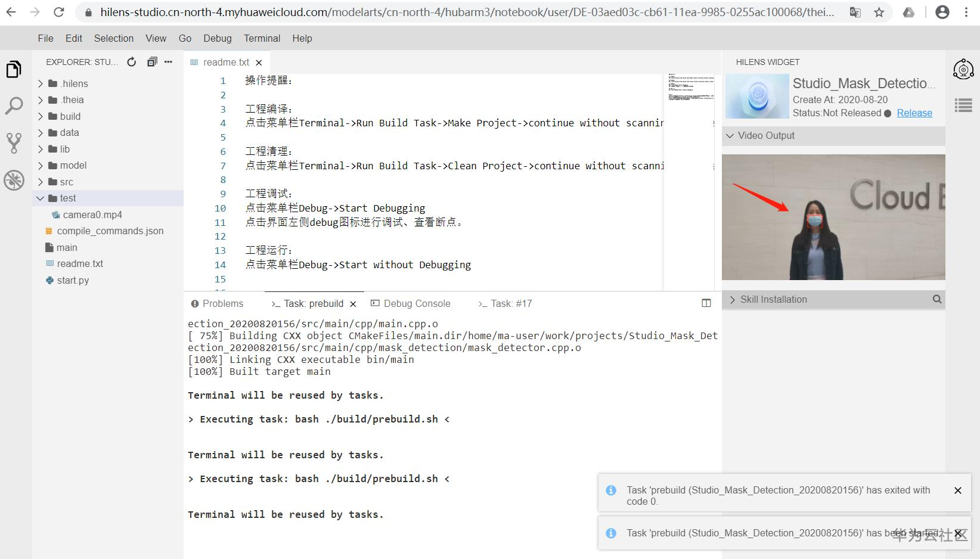Open readme.txt in the file tree
The width and height of the screenshot is (980, 559).
coord(80,263)
